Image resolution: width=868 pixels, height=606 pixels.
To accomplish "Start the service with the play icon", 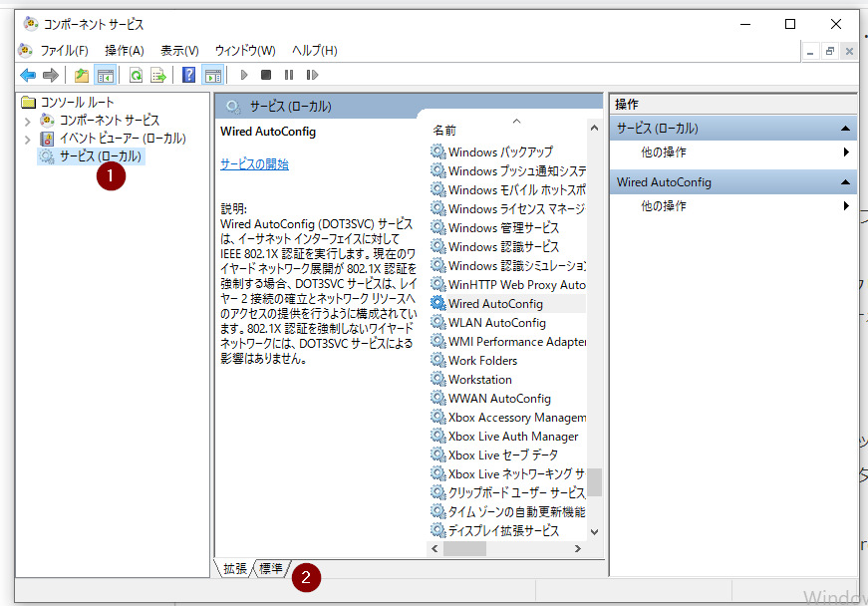I will pos(244,75).
